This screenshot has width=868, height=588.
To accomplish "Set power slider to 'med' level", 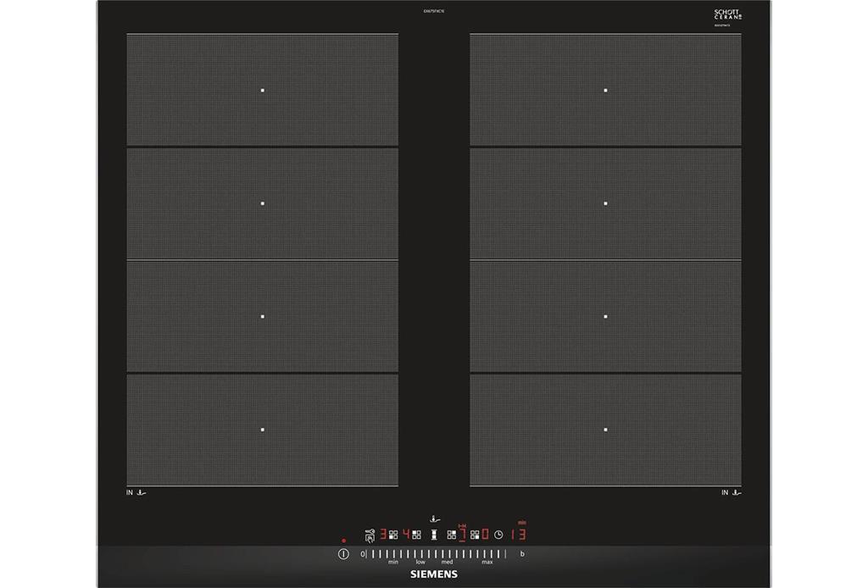I will (x=448, y=562).
